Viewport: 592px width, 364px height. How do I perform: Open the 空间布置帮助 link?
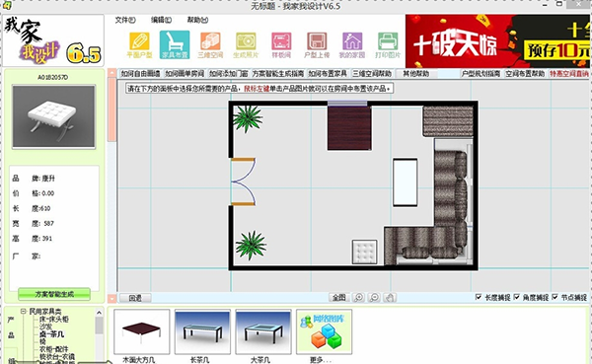[525, 74]
